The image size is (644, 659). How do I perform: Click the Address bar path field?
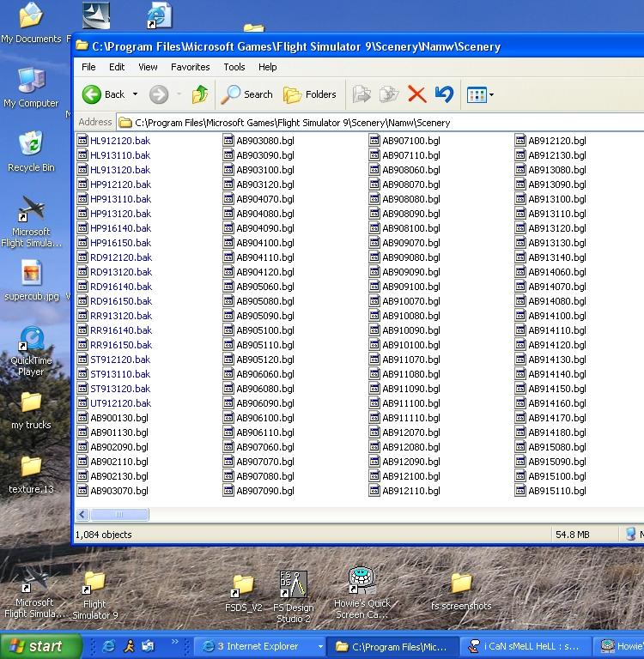(x=380, y=123)
